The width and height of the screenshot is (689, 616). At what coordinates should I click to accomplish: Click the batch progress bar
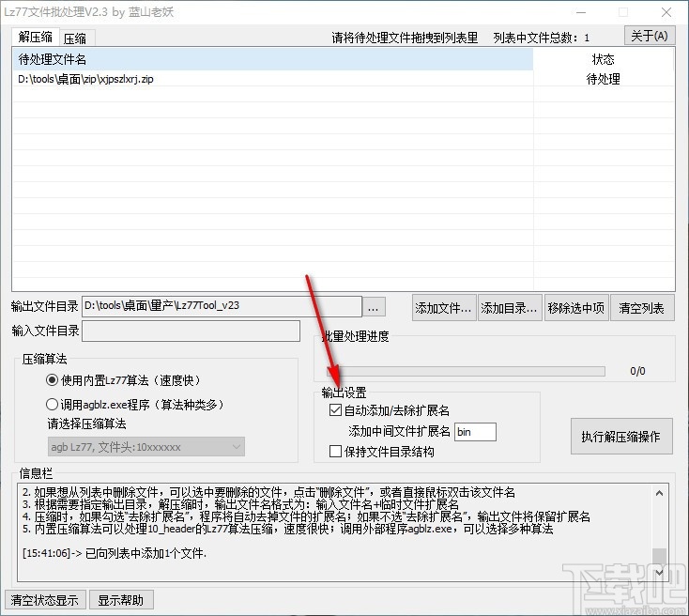[466, 372]
